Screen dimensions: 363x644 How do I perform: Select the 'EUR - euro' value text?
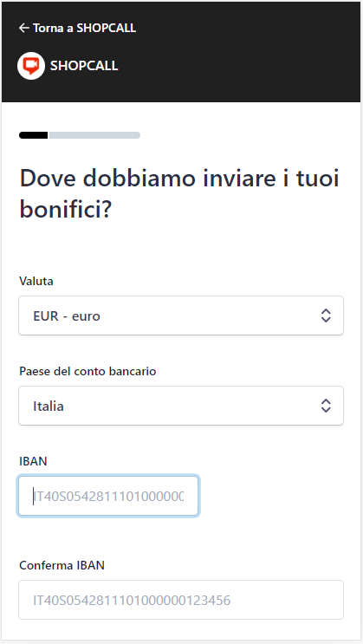pos(67,316)
